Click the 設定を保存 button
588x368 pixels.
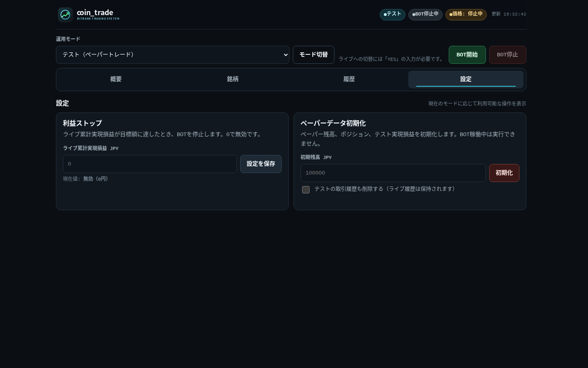click(x=261, y=164)
